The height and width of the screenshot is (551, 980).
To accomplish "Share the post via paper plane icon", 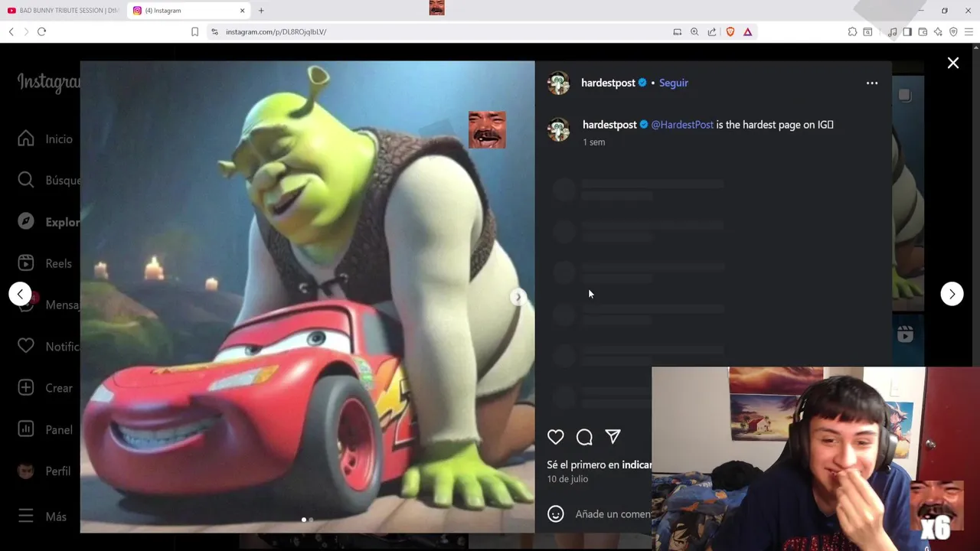I will (x=612, y=437).
